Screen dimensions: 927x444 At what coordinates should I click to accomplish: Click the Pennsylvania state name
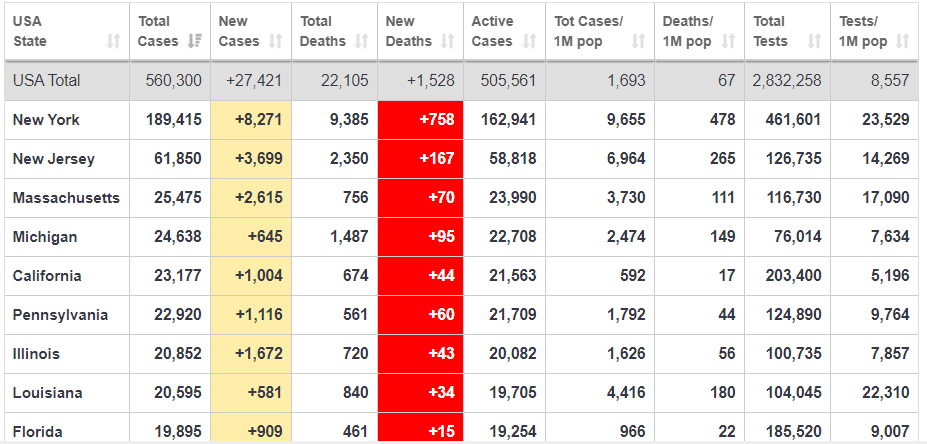pos(60,315)
